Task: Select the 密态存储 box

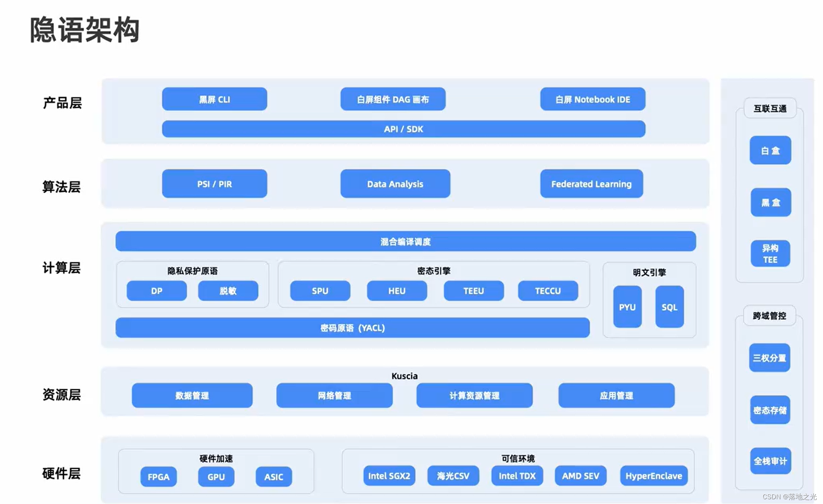Action: (770, 410)
